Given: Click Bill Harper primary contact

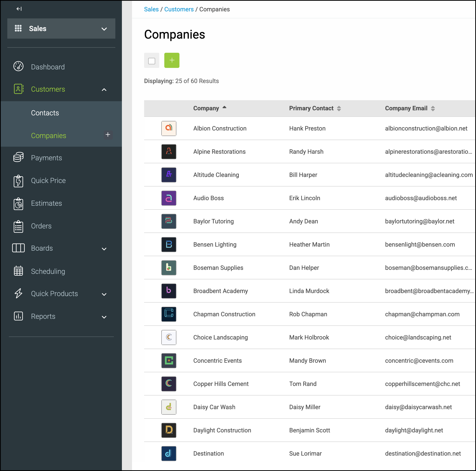Looking at the screenshot, I should (x=303, y=175).
